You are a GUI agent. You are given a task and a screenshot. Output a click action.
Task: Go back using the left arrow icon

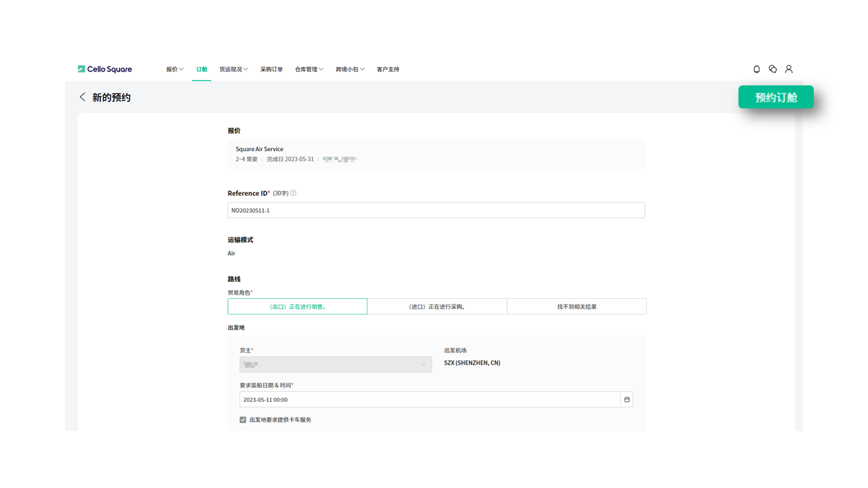(83, 98)
